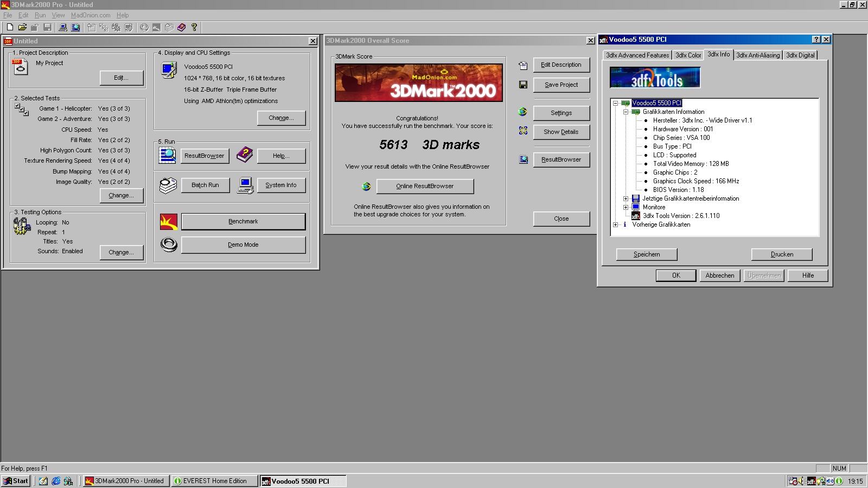Click the Open project folder toolbar icon

point(22,27)
